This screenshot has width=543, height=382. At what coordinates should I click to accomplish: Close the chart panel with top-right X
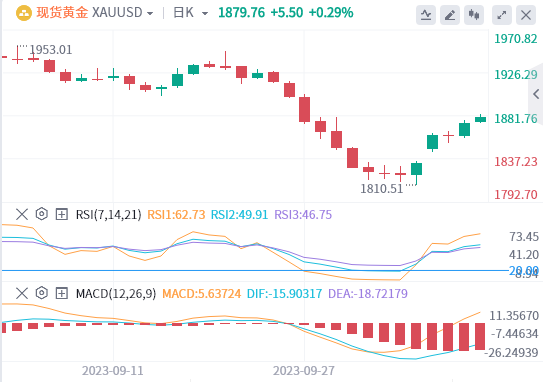[526, 15]
